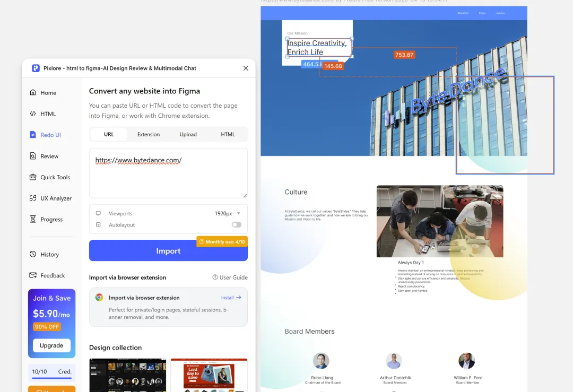Click the 'Convert any website into Figma' title

coord(144,91)
